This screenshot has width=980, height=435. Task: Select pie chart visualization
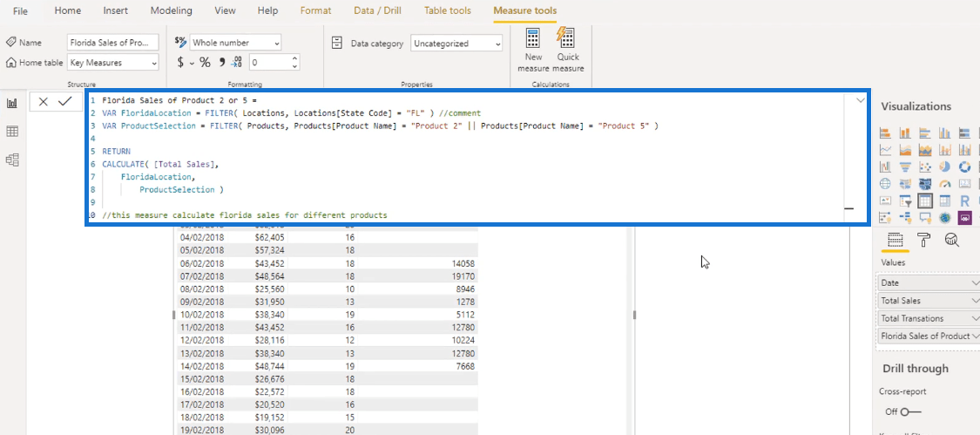pos(944,167)
